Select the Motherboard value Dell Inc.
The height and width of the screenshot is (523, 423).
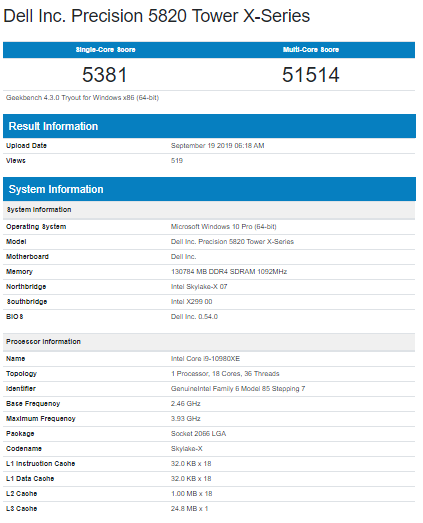click(183, 256)
